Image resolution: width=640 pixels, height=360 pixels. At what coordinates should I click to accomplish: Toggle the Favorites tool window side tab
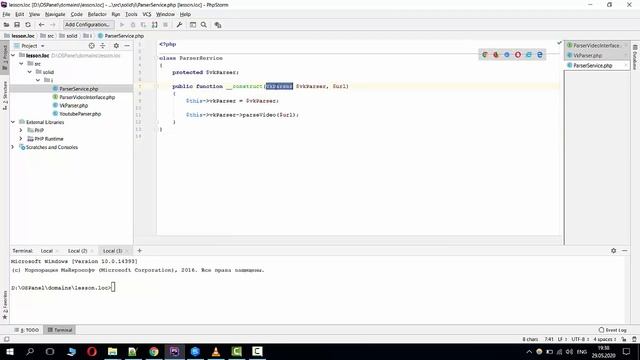click(5, 305)
